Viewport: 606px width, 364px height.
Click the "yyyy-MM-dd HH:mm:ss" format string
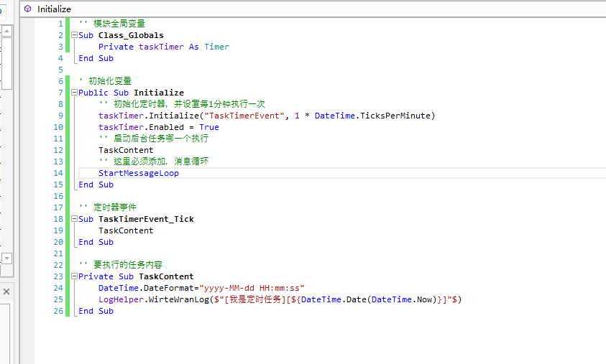[252, 288]
